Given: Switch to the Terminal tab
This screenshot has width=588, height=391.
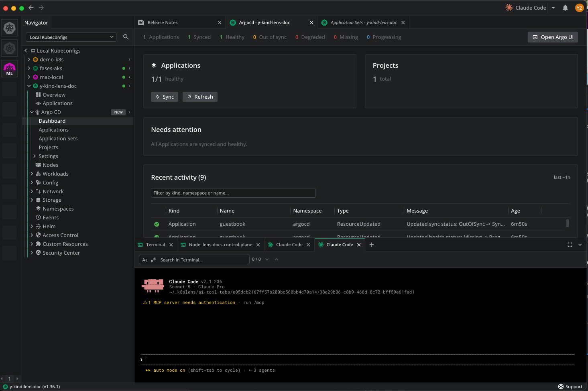Looking at the screenshot, I should coord(155,245).
